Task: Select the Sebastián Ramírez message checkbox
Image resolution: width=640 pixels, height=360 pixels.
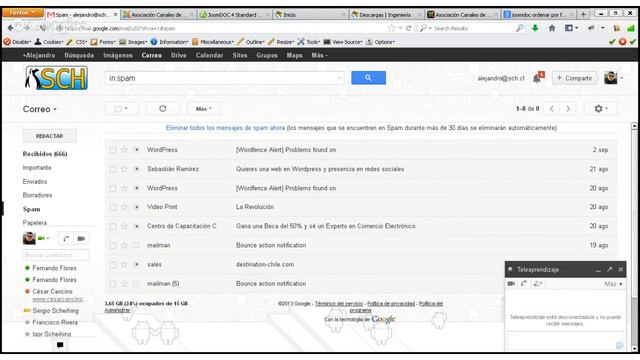Action: [x=113, y=169]
